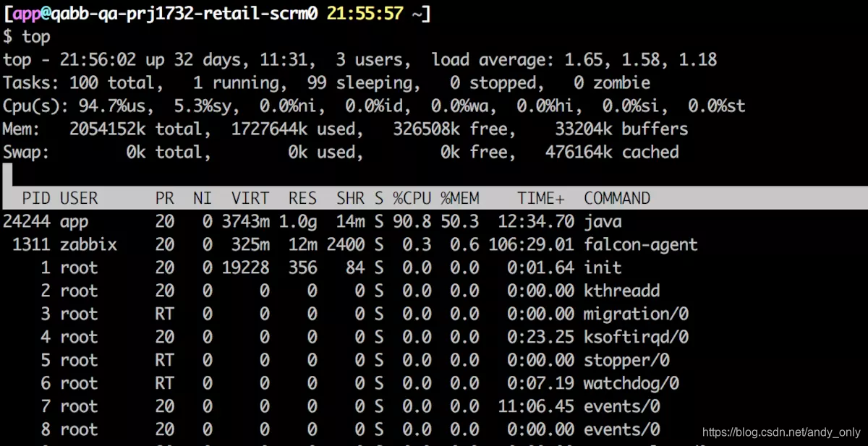868x446 pixels.
Task: Click the migration/0 command text
Action: tap(637, 314)
